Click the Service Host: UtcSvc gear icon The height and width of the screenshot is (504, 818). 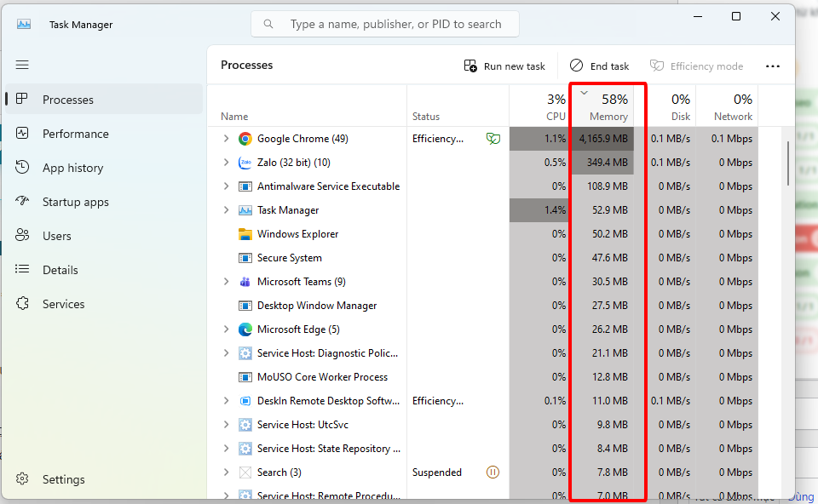pos(245,425)
